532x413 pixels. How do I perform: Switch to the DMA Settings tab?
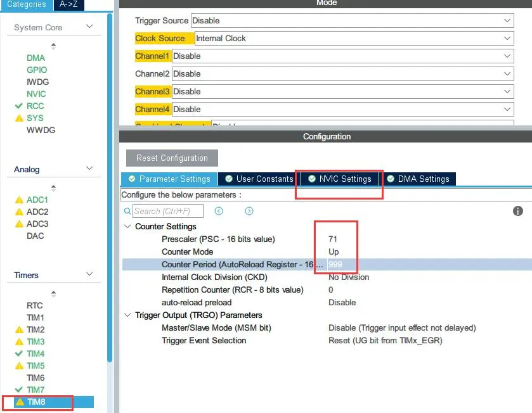click(x=418, y=179)
